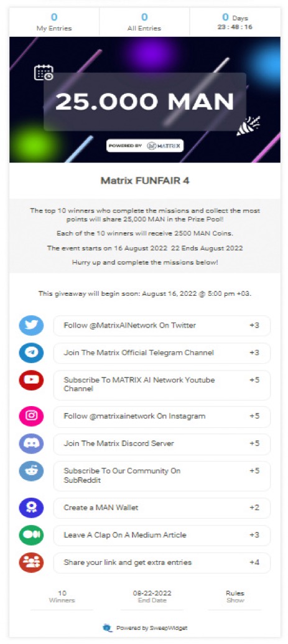Click the Discord icon
The image size is (288, 644).
[x=31, y=443]
